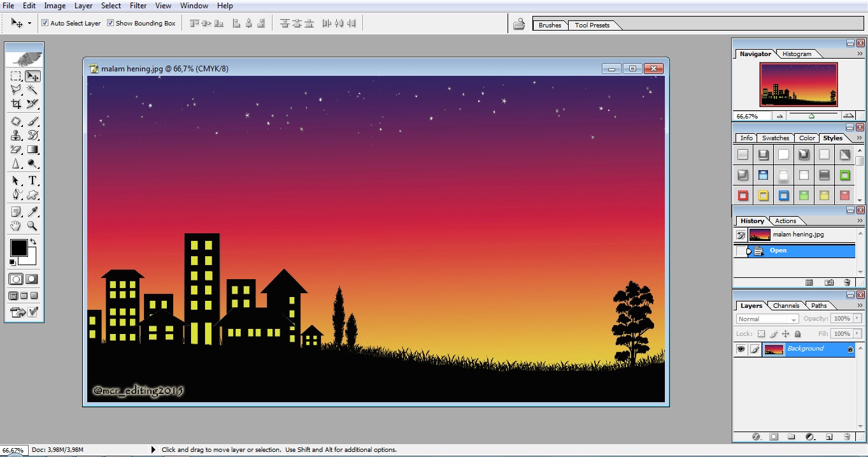Toggle Lock all padlock button
This screenshot has width=868, height=457.
tap(797, 334)
